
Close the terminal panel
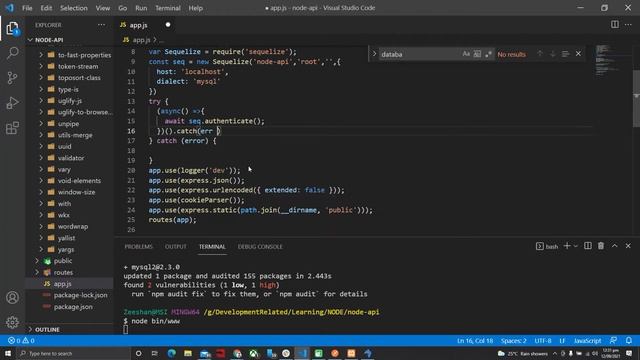point(628,246)
